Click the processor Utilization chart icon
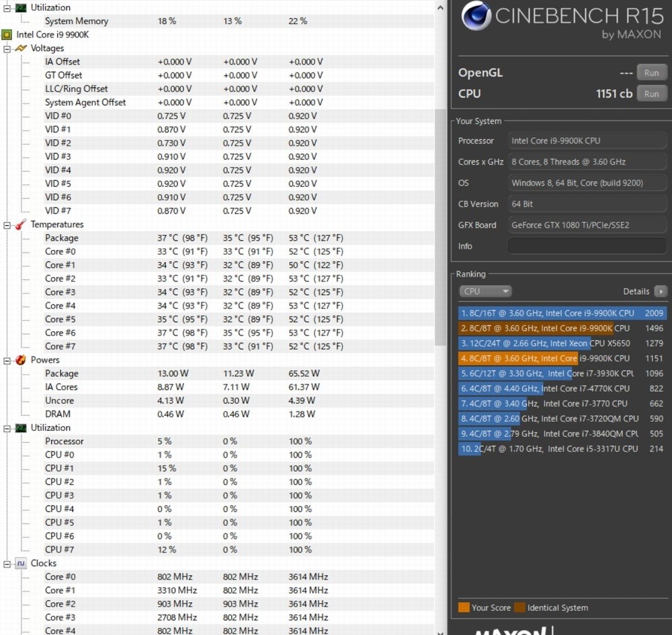The height and width of the screenshot is (635, 672). tap(21, 427)
